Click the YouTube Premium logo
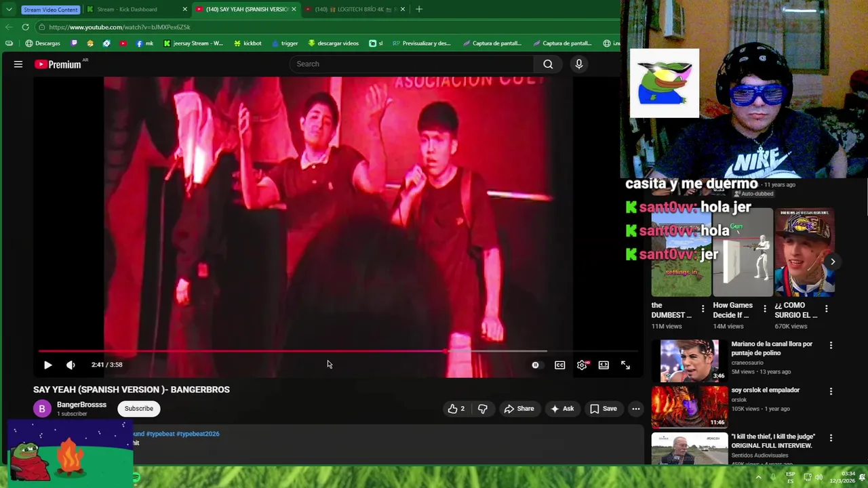The width and height of the screenshot is (868, 488). point(60,64)
